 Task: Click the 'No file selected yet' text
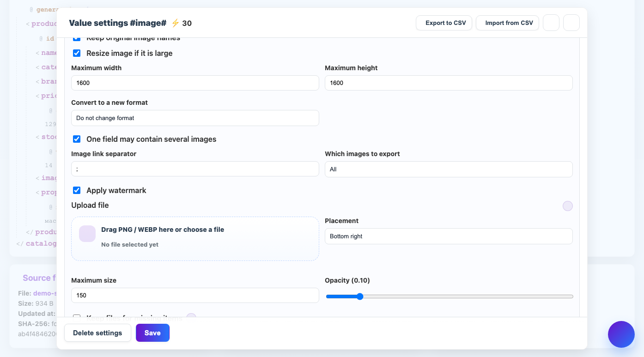tap(130, 244)
